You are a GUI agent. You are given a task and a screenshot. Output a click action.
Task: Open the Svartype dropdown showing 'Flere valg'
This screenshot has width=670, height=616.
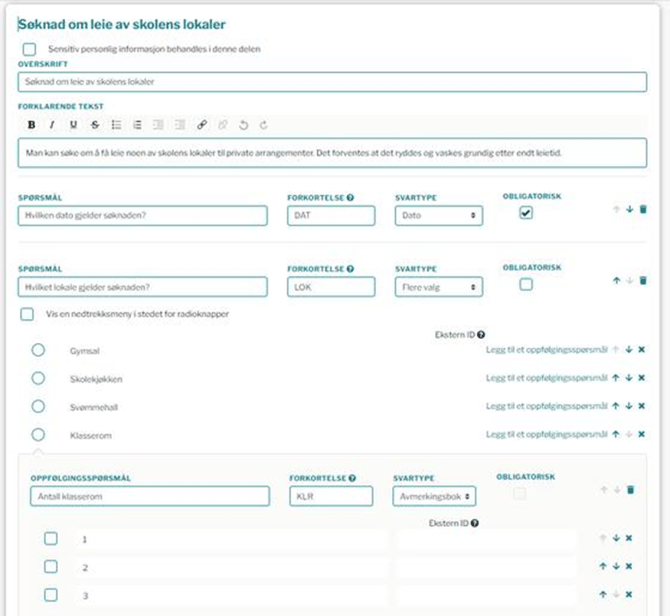click(x=438, y=287)
